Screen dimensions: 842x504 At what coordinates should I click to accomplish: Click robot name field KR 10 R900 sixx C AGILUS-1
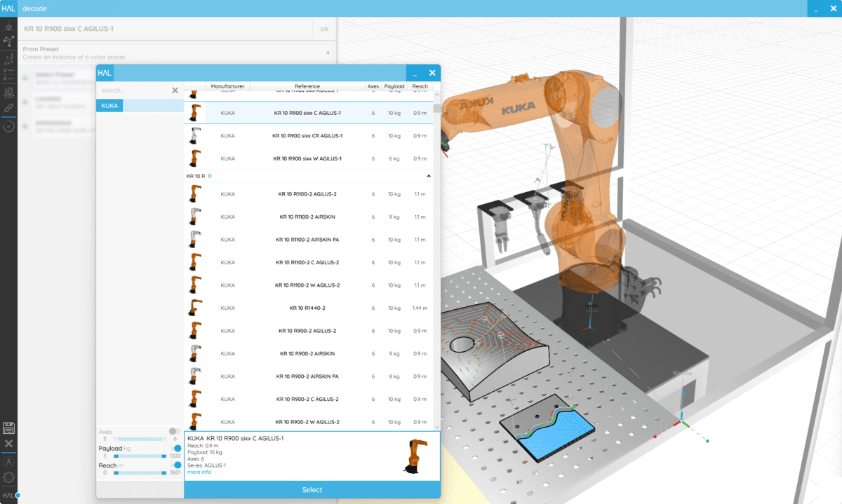tap(166, 29)
